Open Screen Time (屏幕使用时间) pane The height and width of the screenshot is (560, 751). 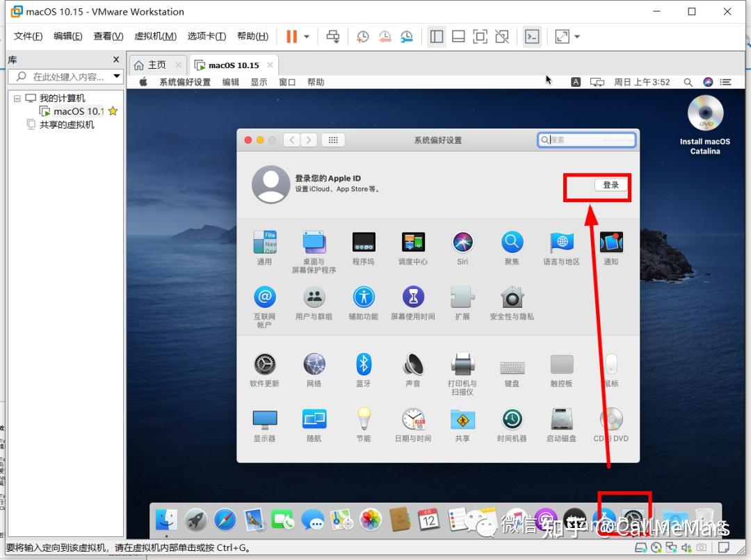coord(413,303)
